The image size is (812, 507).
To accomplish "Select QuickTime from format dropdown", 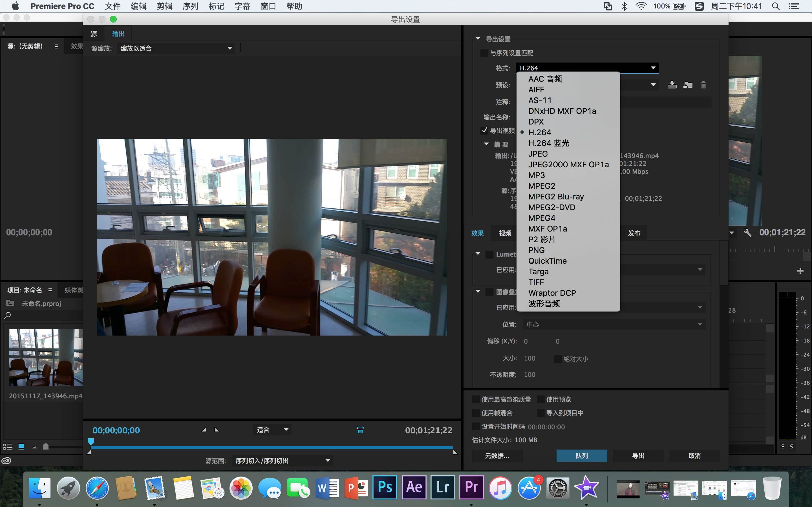I will coord(548,261).
